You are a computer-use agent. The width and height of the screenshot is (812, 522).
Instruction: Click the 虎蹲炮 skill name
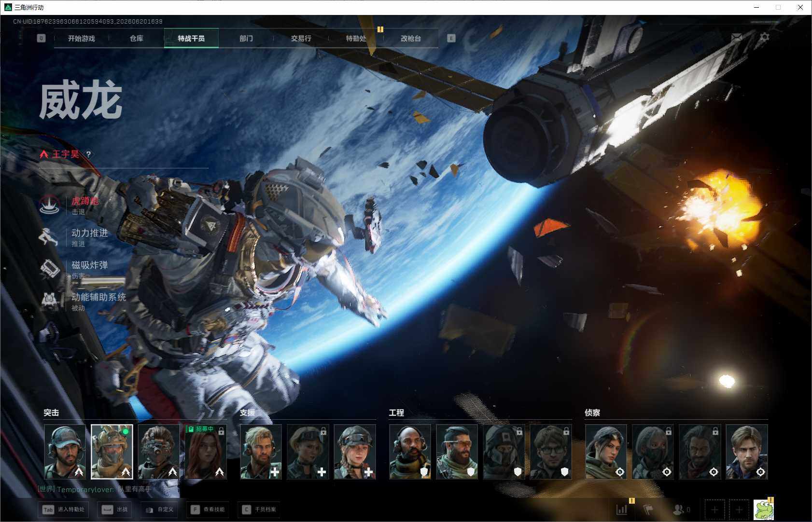tap(85, 201)
